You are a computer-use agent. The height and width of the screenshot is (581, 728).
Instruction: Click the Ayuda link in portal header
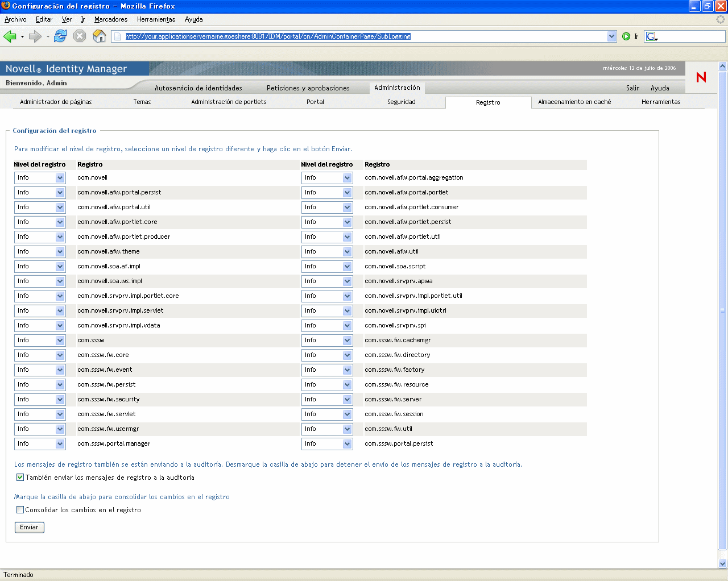click(x=660, y=88)
